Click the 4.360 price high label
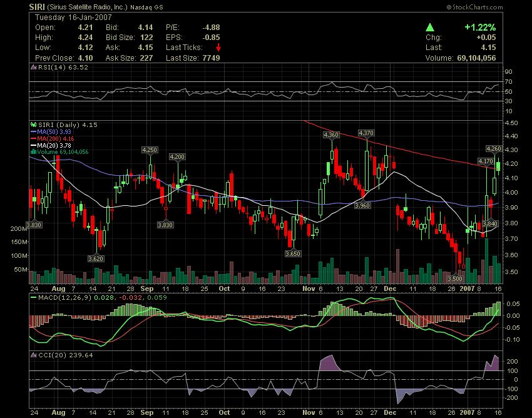The height and width of the screenshot is (418, 532). coord(331,135)
